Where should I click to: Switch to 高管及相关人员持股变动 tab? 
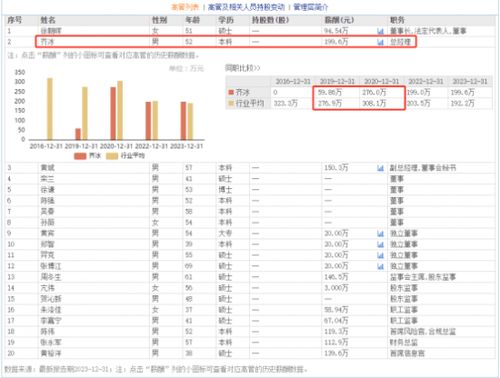[x=246, y=7]
